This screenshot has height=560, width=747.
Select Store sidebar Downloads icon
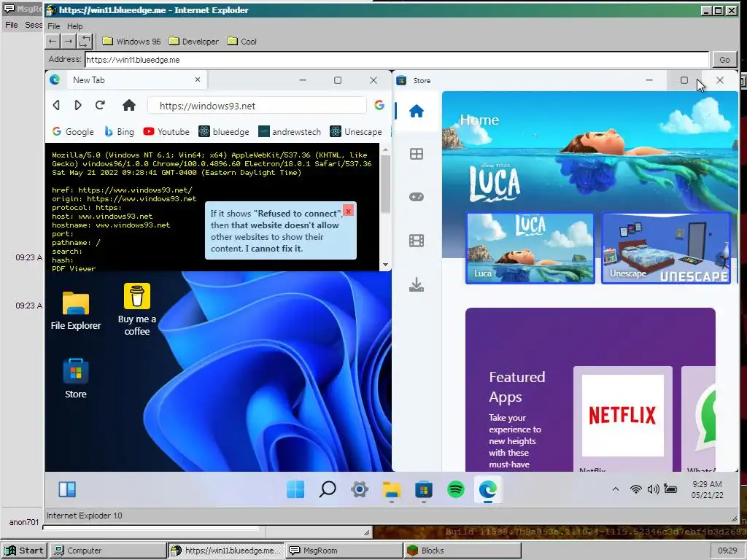[417, 284]
